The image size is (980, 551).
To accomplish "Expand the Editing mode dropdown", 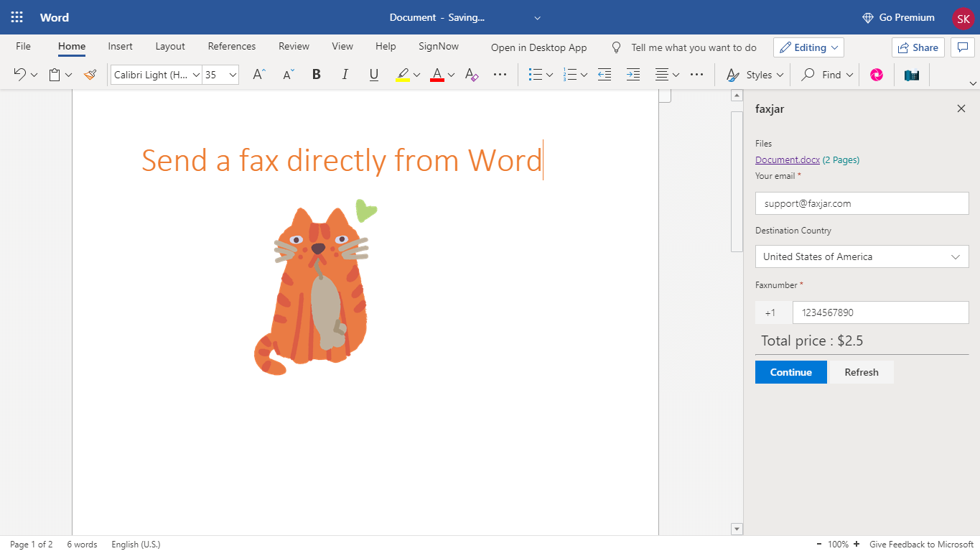I will pos(808,47).
